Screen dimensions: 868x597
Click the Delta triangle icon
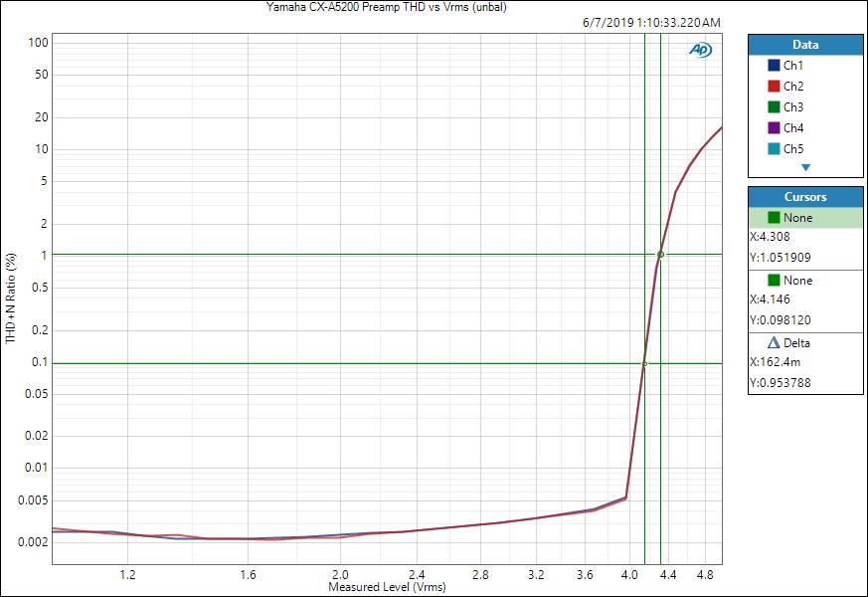click(774, 343)
